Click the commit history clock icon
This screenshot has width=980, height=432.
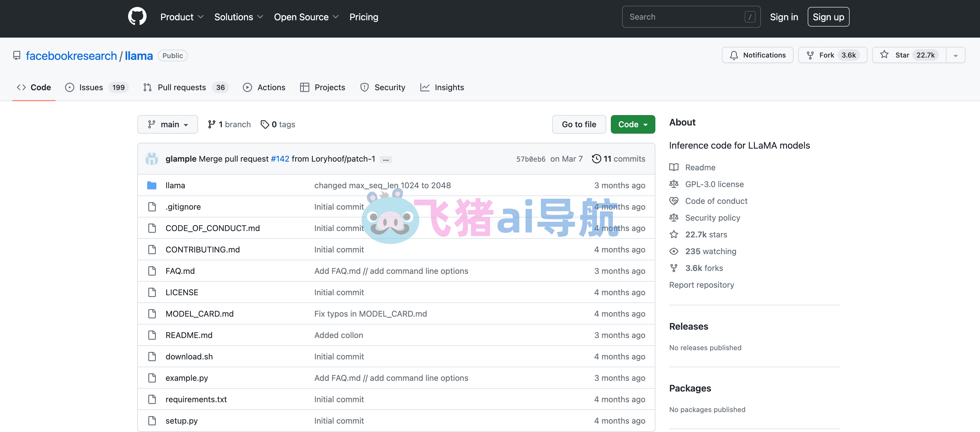coord(596,159)
